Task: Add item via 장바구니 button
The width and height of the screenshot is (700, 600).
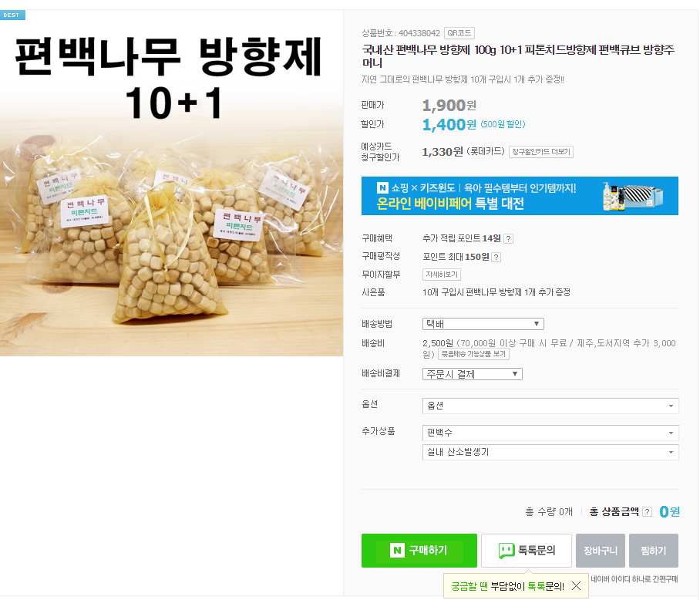Action: (x=601, y=551)
